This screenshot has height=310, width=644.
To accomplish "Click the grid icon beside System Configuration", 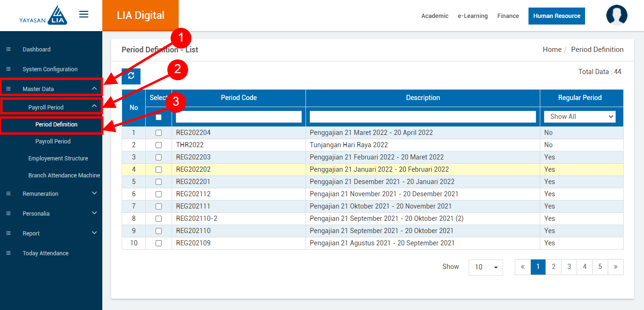I will click(8, 69).
